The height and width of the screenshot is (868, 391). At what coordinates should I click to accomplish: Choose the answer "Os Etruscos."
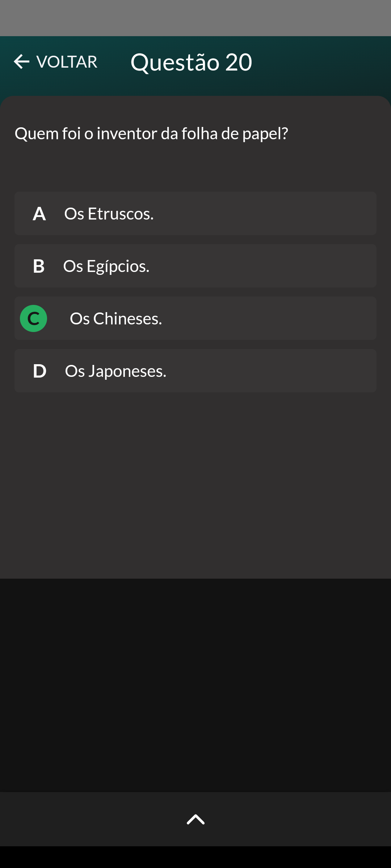pos(109,214)
